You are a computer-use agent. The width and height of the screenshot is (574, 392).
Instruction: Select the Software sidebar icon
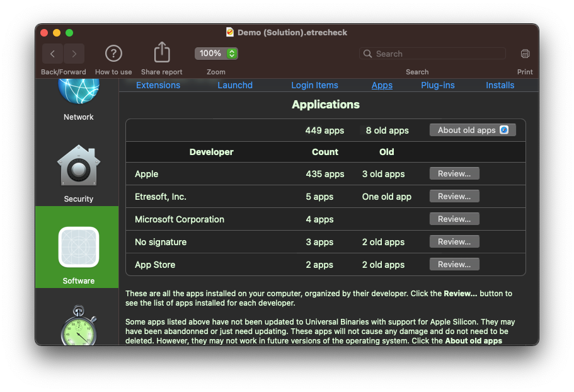(79, 248)
